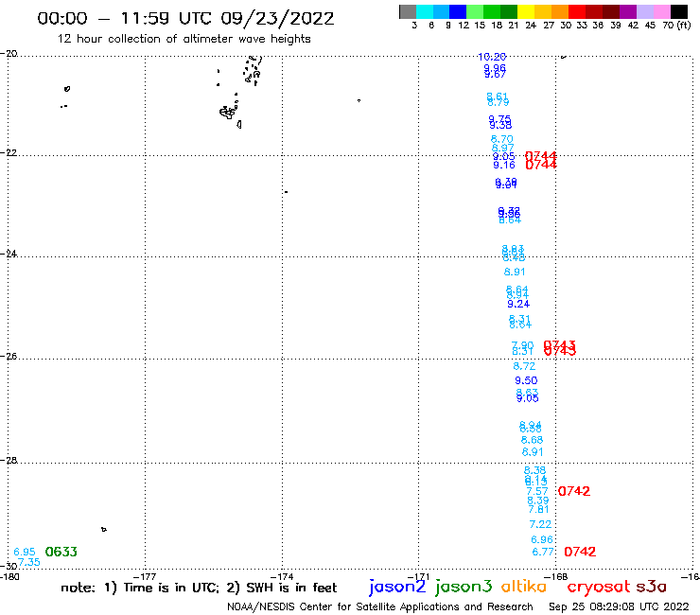Select the 6.77 wave height value
This screenshot has width=700, height=615.
tap(543, 552)
